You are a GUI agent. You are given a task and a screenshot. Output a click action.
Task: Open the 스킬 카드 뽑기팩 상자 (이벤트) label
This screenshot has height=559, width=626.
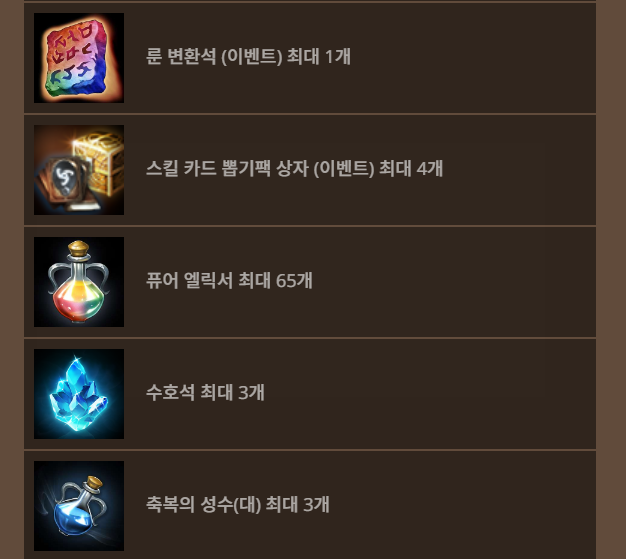(x=260, y=168)
